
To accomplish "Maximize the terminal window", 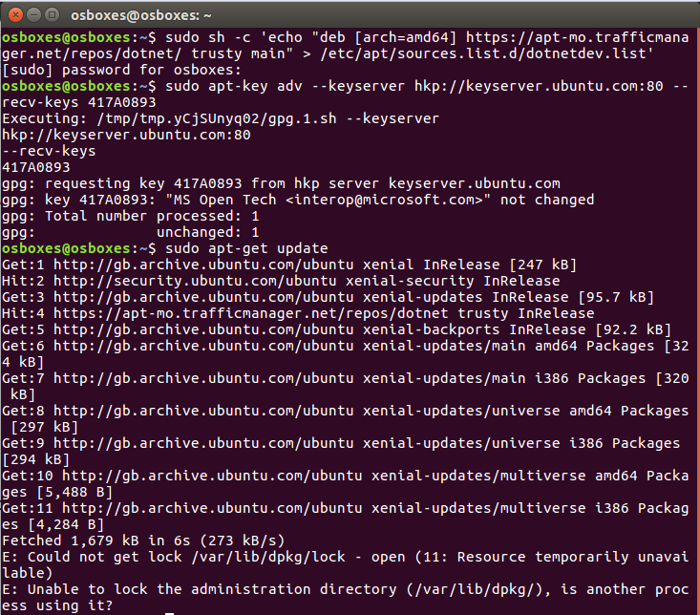I will [x=52, y=13].
